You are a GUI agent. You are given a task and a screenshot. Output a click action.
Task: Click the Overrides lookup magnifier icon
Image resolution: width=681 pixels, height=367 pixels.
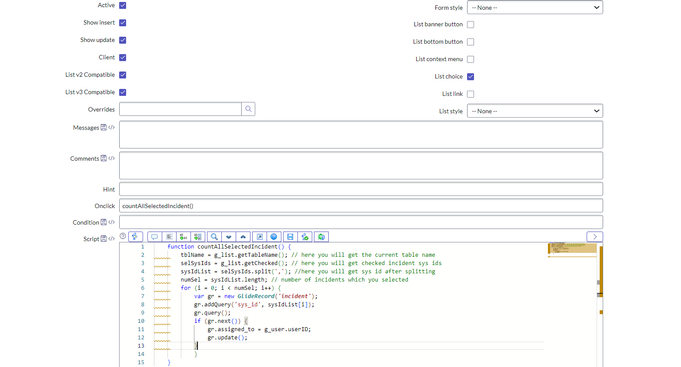pos(248,109)
